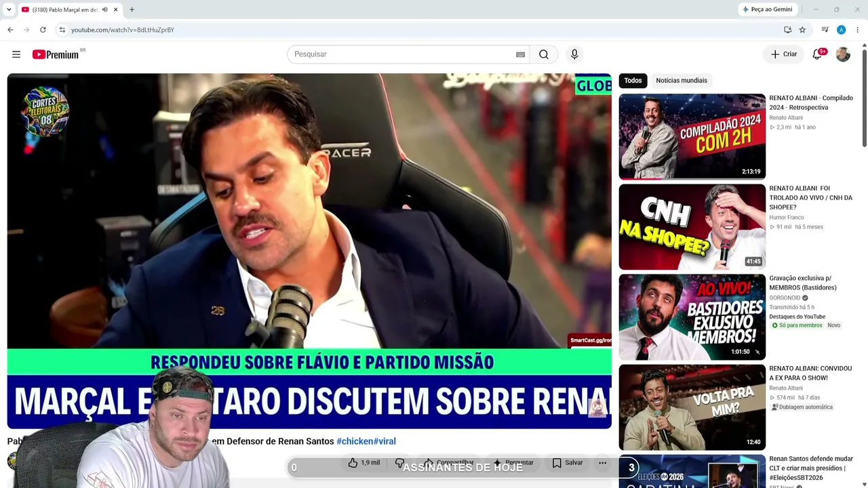
Task: Open "RENATO ALBANI: CONVIDOU A EX" title
Action: (810, 373)
